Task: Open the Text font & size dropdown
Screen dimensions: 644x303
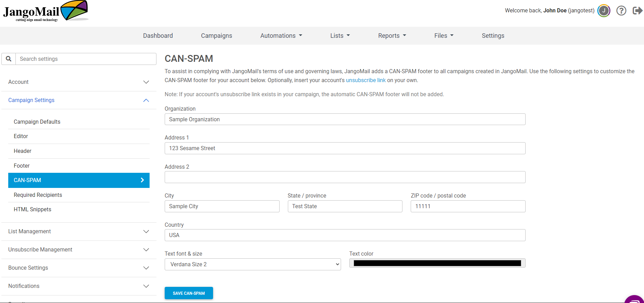Action: 253,265
